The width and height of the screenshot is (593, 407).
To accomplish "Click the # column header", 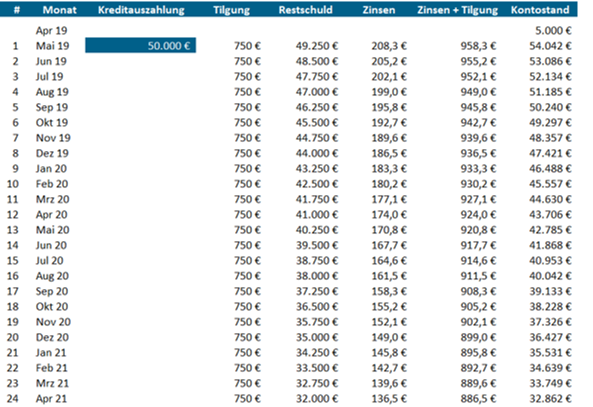I will (16, 10).
